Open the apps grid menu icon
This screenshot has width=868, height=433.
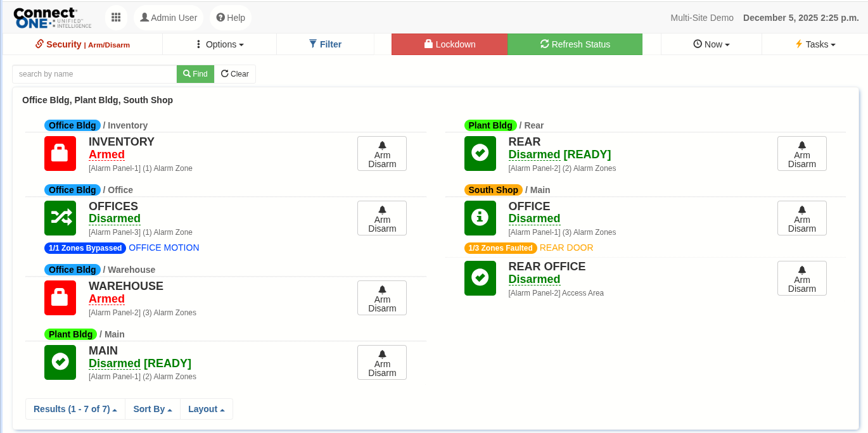[x=116, y=18]
